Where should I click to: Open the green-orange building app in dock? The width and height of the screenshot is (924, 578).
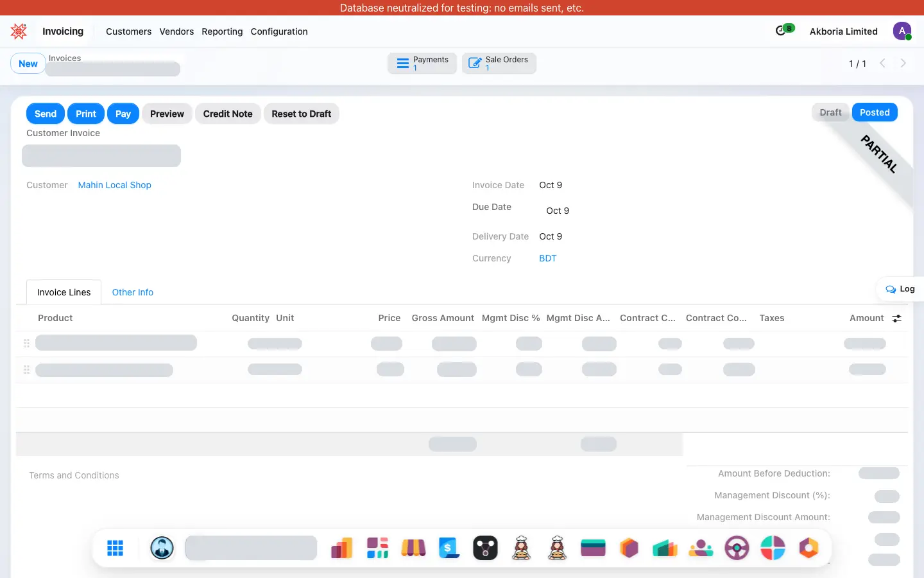[665, 548]
